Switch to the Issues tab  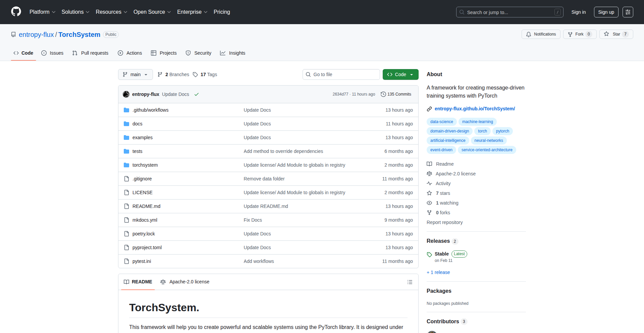coord(52,53)
